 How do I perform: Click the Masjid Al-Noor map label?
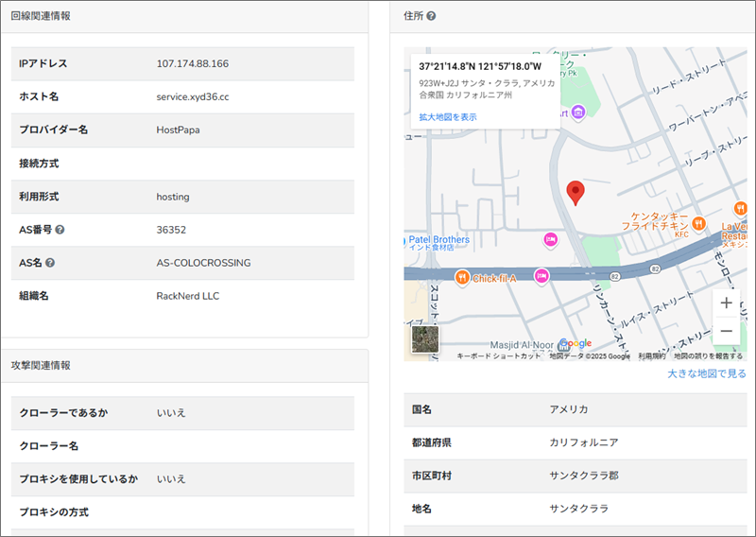coord(522,345)
